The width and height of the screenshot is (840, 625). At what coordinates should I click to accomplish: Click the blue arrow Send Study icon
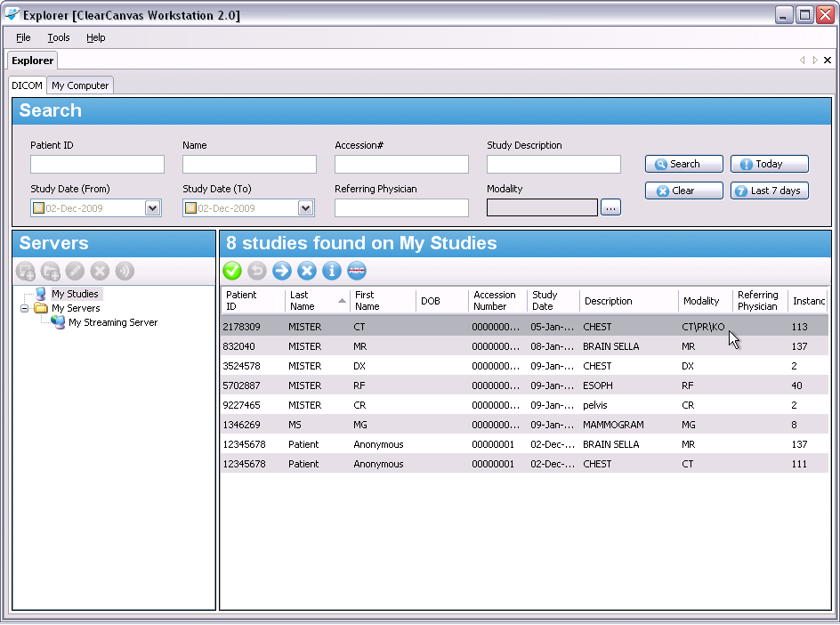point(282,271)
